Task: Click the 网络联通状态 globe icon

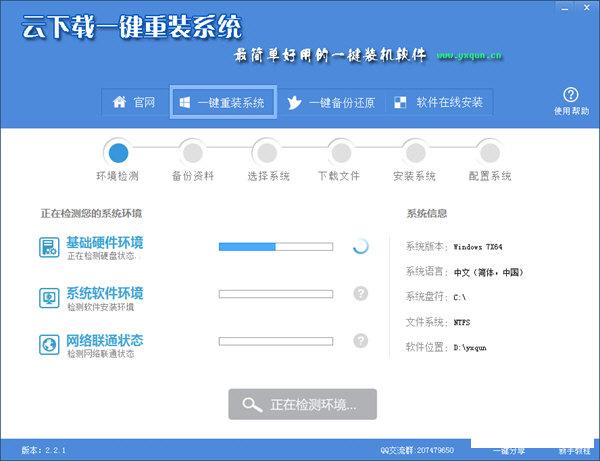Action: (x=50, y=345)
